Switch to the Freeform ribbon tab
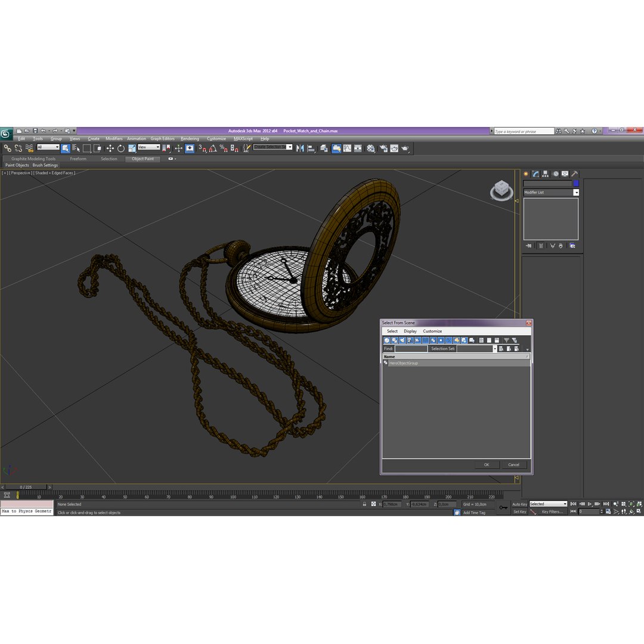This screenshot has height=644, width=644. [x=78, y=159]
